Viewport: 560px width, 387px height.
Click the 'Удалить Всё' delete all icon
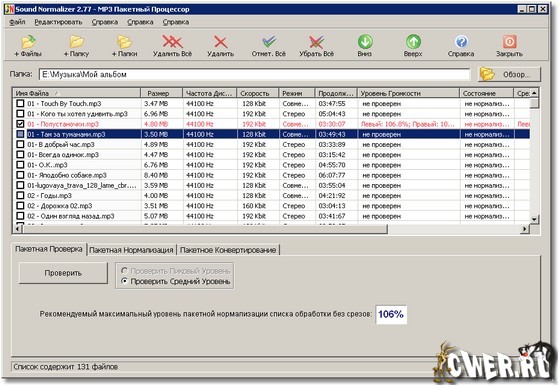(x=172, y=42)
